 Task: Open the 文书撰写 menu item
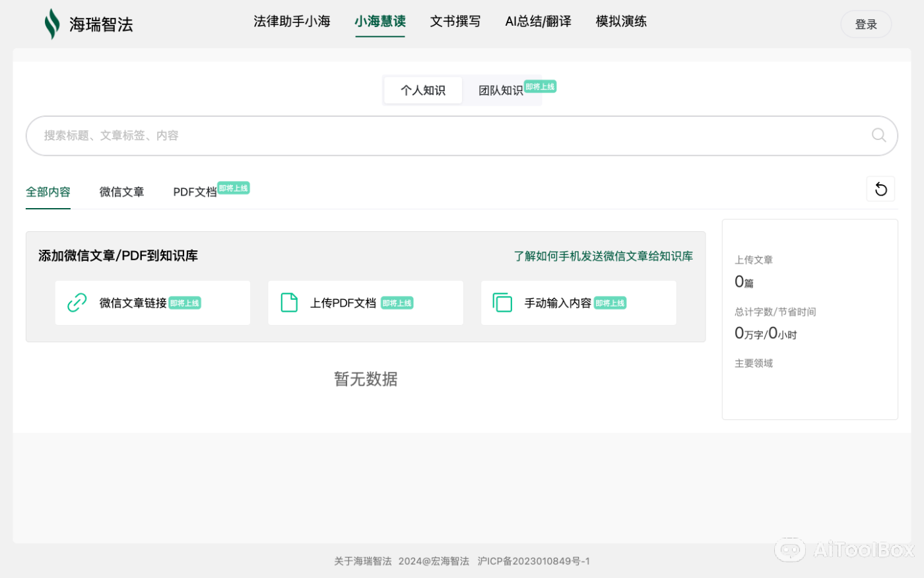click(455, 21)
